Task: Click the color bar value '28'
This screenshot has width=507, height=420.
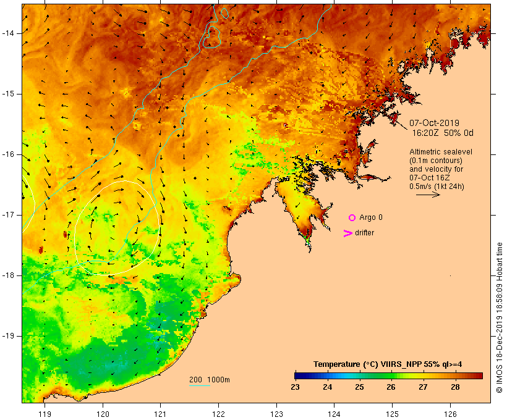Action: pos(455,387)
